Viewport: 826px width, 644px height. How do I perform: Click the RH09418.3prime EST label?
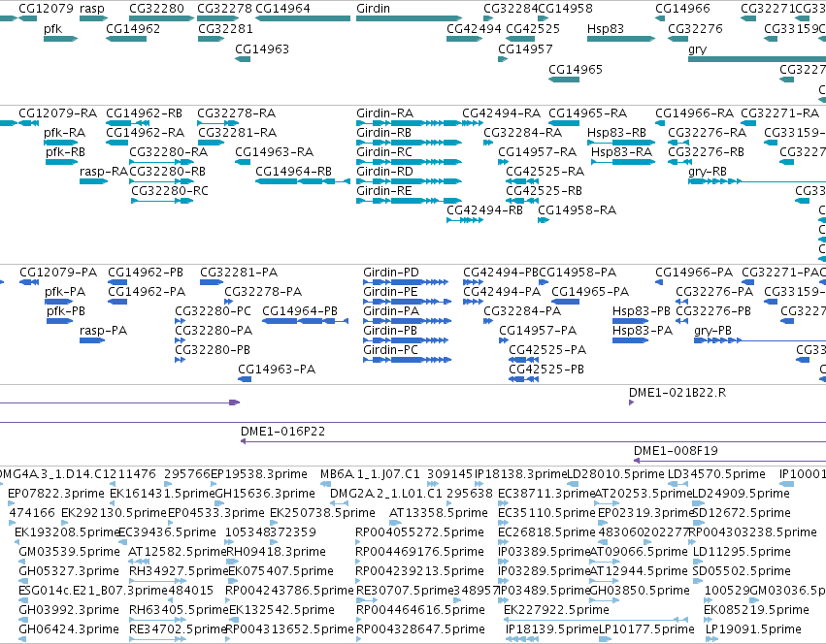tap(276, 552)
